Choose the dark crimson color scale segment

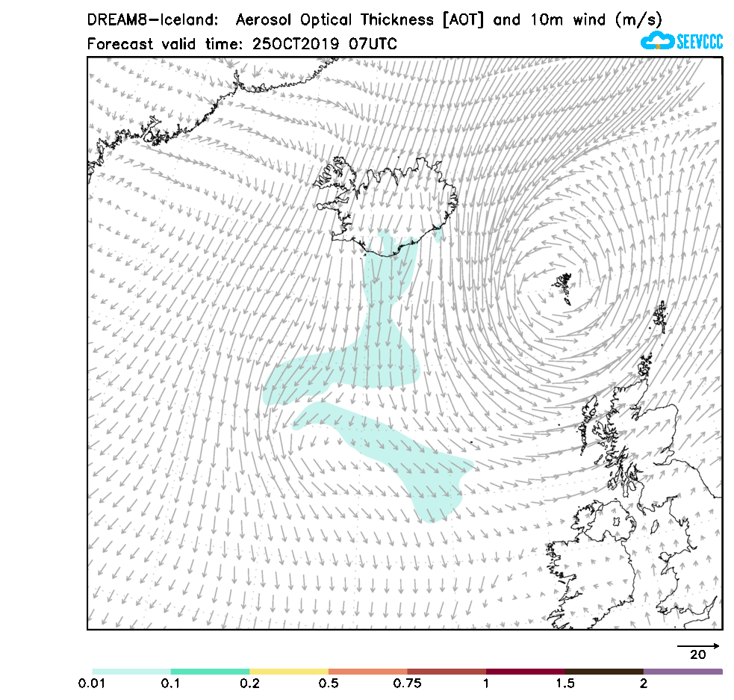525,672
